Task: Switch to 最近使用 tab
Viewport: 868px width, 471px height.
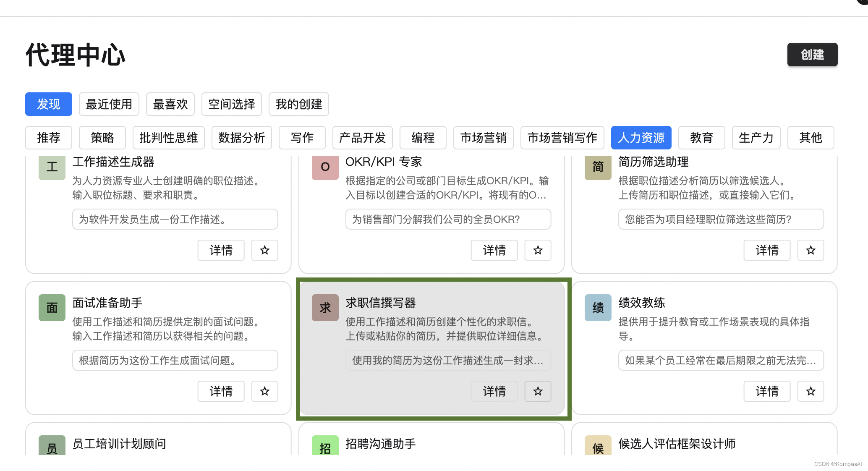Action: pos(109,104)
